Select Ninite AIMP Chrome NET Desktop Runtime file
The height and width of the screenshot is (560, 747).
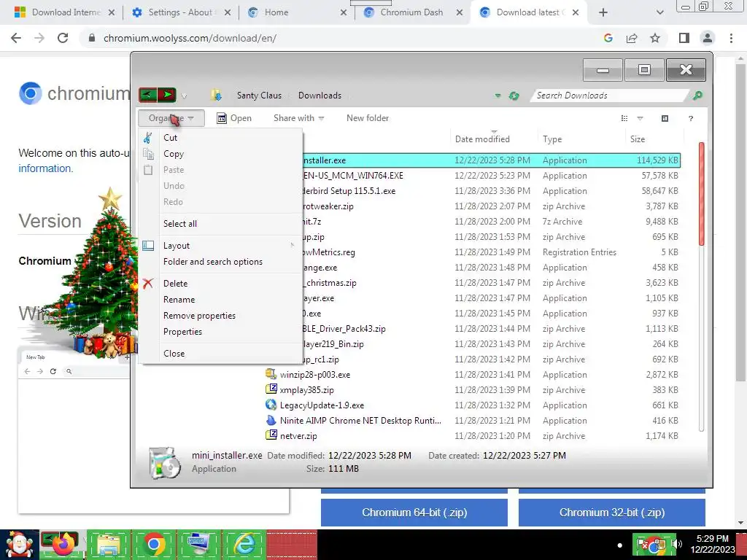click(360, 421)
